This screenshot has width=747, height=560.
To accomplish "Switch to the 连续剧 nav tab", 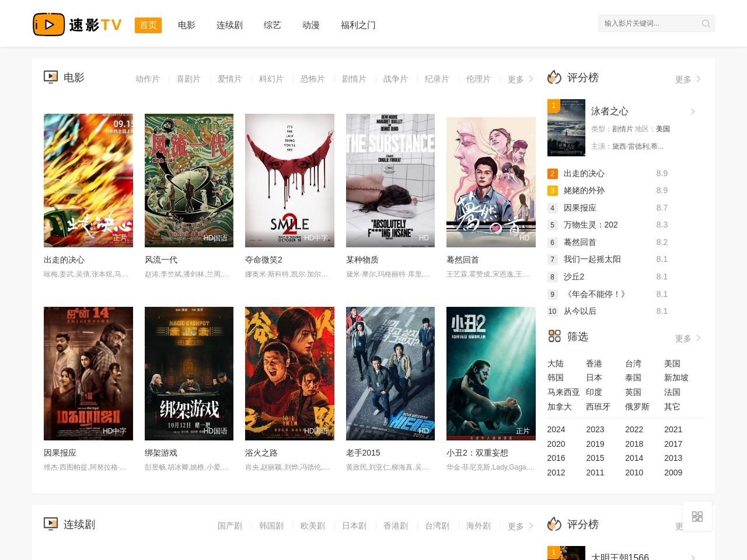I will coord(229,25).
